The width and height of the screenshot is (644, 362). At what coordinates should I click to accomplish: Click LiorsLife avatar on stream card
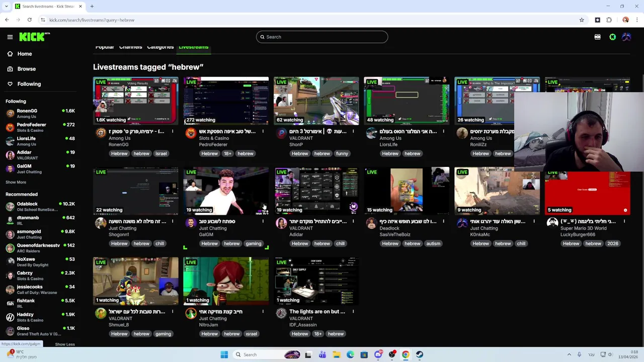(x=371, y=133)
